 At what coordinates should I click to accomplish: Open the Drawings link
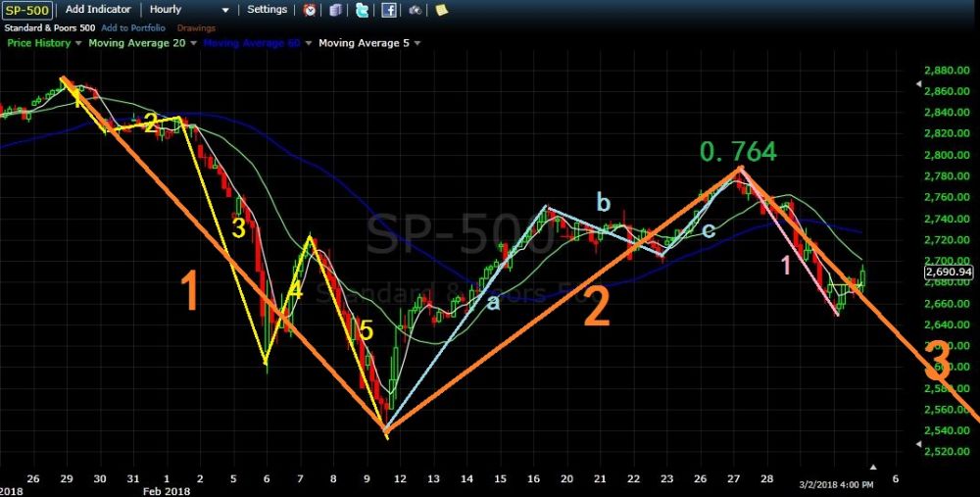(x=196, y=27)
